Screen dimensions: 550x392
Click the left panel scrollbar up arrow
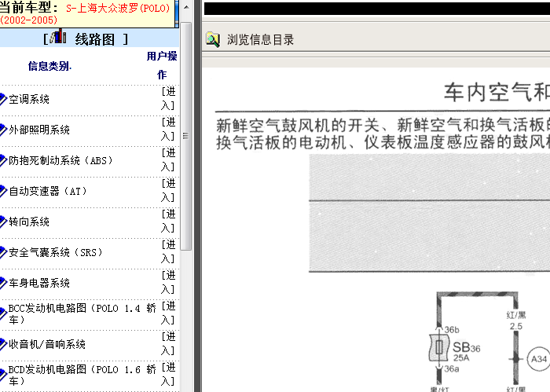[x=186, y=7]
